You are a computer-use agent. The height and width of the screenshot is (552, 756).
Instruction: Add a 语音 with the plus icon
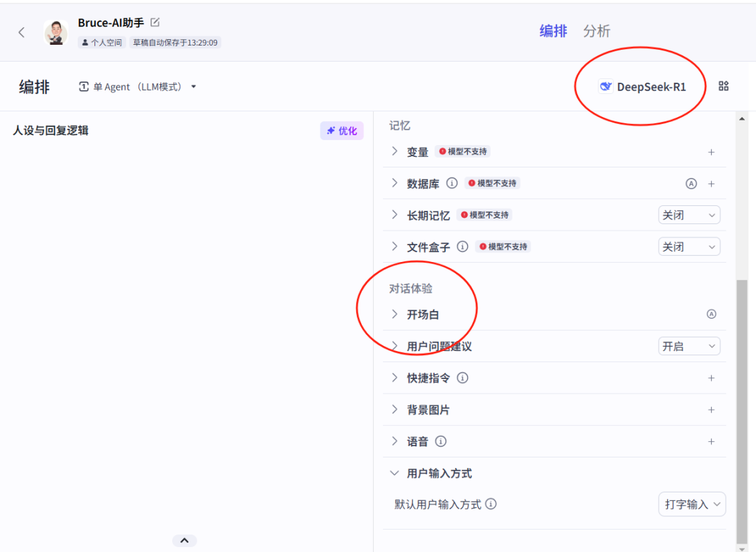click(711, 441)
